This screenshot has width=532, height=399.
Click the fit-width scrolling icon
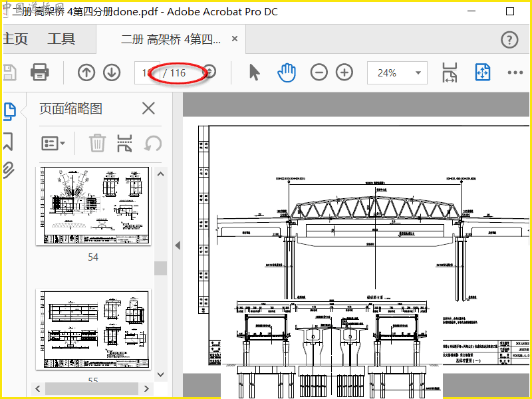point(450,72)
